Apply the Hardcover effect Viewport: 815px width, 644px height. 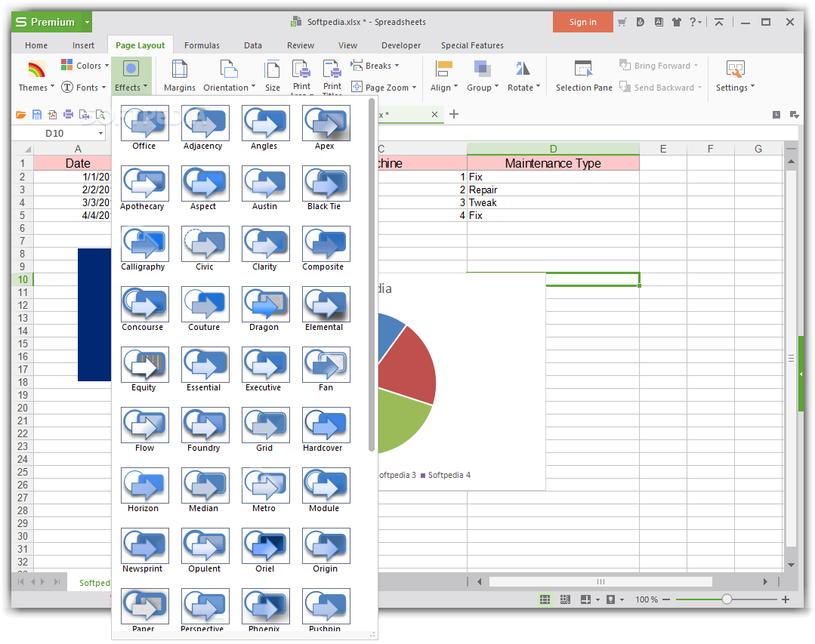326,430
